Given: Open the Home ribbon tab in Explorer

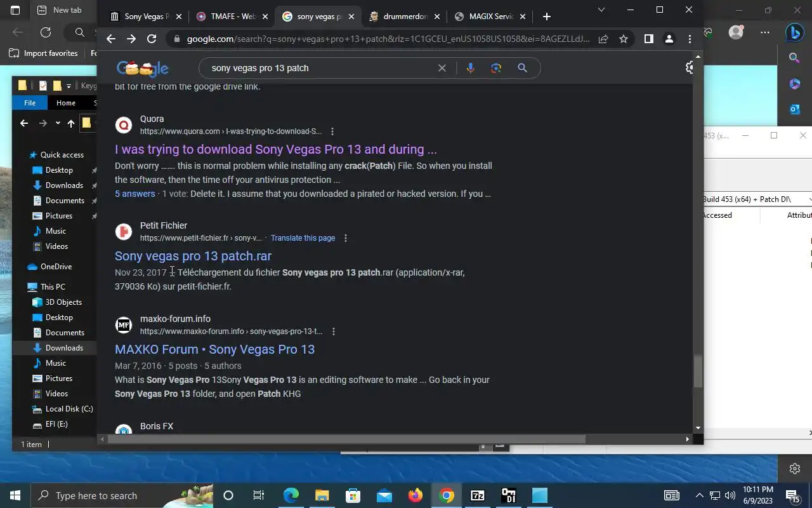Looking at the screenshot, I should click(66, 103).
